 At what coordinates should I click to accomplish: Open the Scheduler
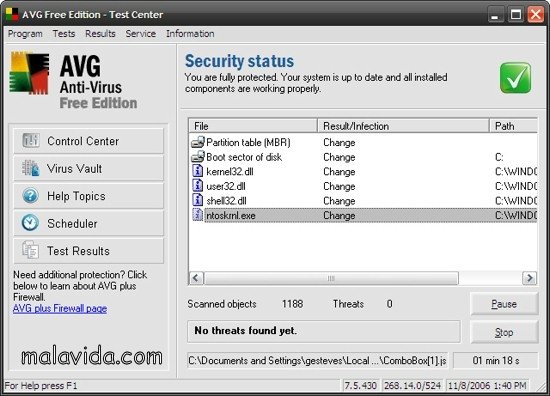click(x=88, y=223)
